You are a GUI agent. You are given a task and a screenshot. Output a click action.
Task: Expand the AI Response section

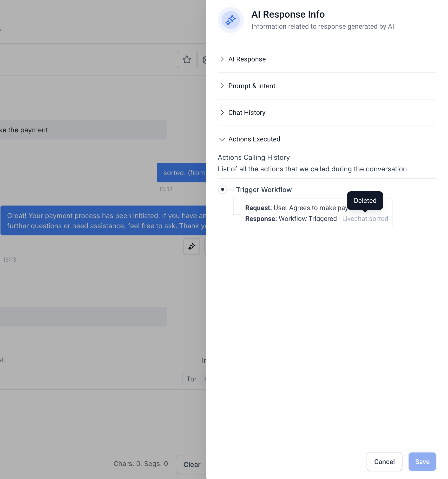(247, 59)
